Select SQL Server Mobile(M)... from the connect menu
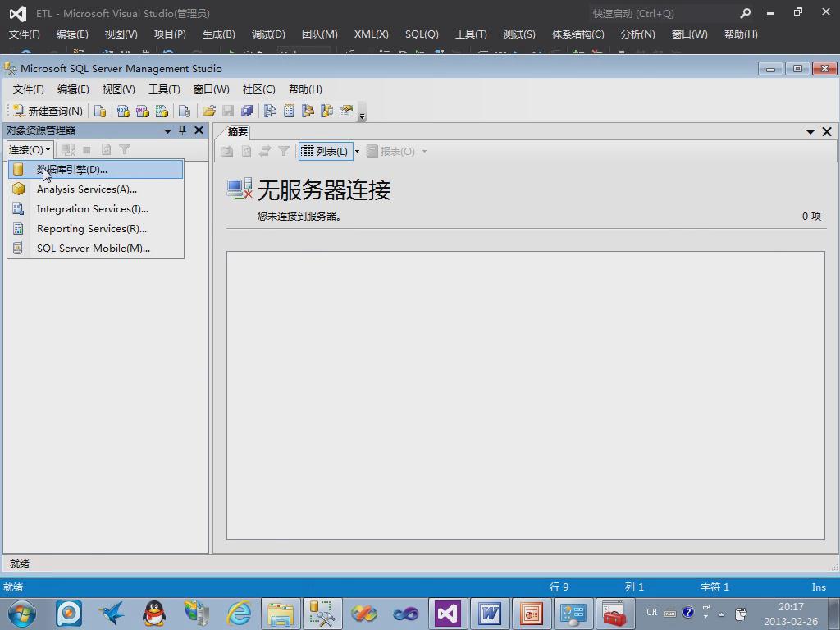This screenshot has height=630, width=840. click(95, 248)
